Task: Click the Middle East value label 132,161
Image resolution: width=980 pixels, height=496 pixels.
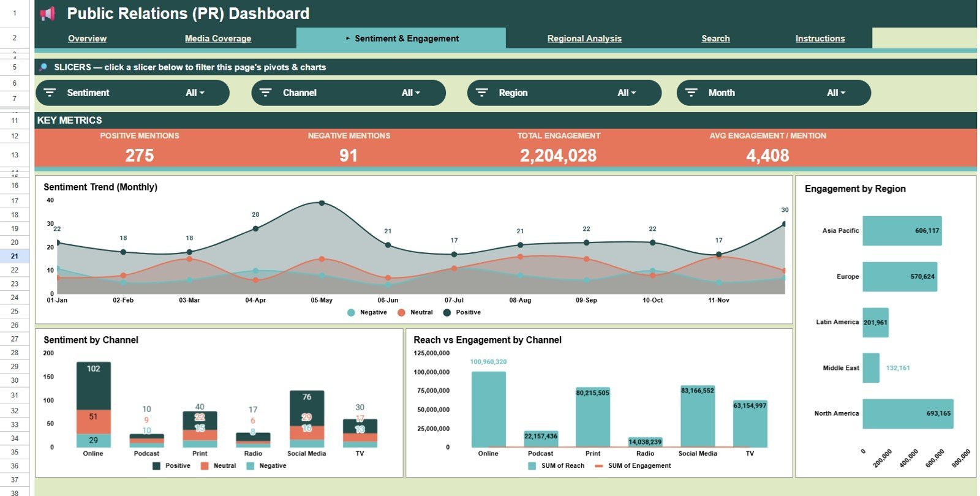Action: click(898, 368)
